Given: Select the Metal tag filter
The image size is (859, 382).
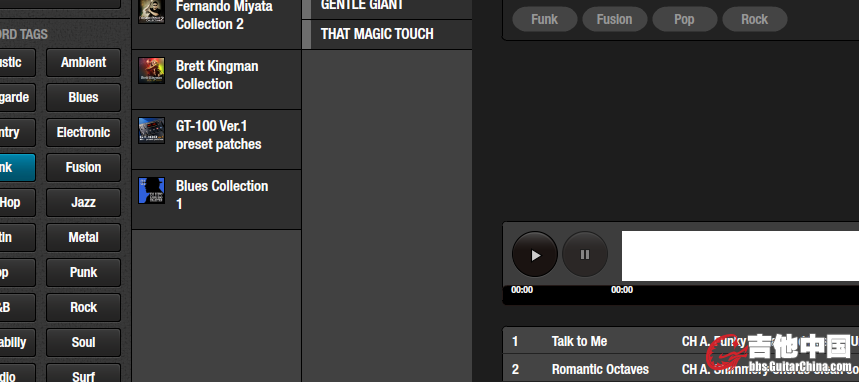Looking at the screenshot, I should point(83,237).
